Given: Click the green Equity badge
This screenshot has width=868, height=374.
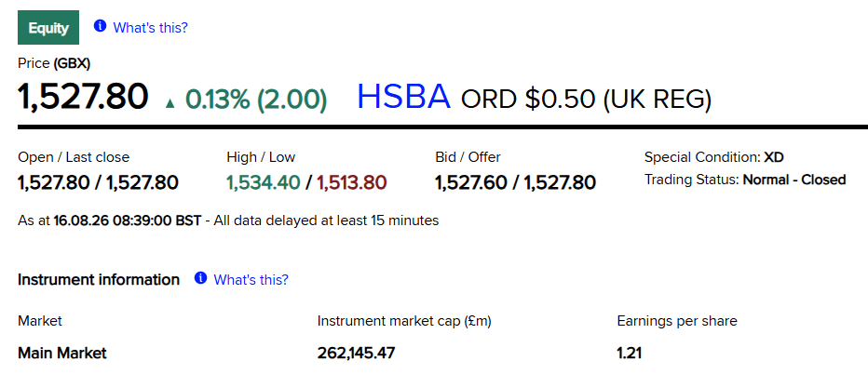Looking at the screenshot, I should 48,27.
